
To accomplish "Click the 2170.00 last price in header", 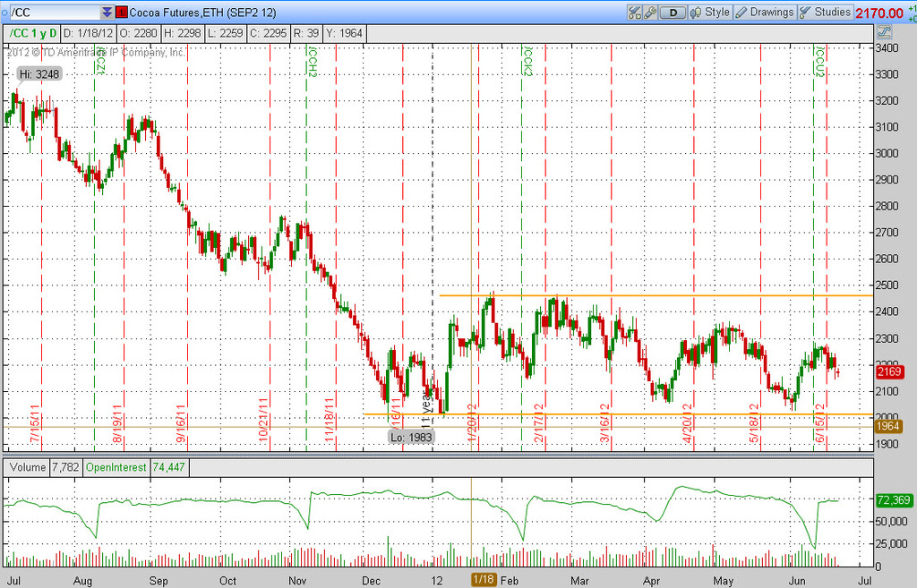I will pos(879,13).
